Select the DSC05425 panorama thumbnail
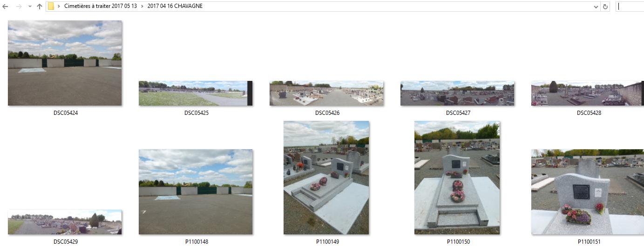Image resolution: width=644 pixels, height=246 pixels. pyautogui.click(x=196, y=93)
